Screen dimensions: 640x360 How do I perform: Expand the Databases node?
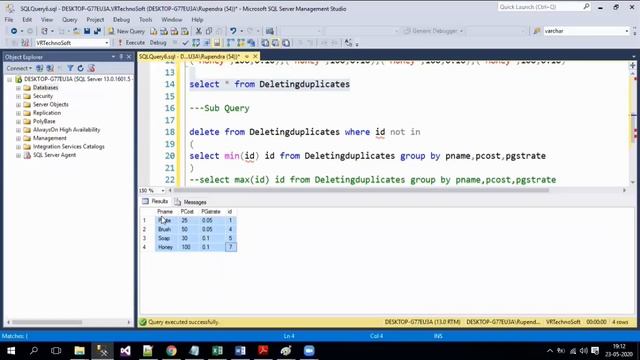[x=18, y=88]
